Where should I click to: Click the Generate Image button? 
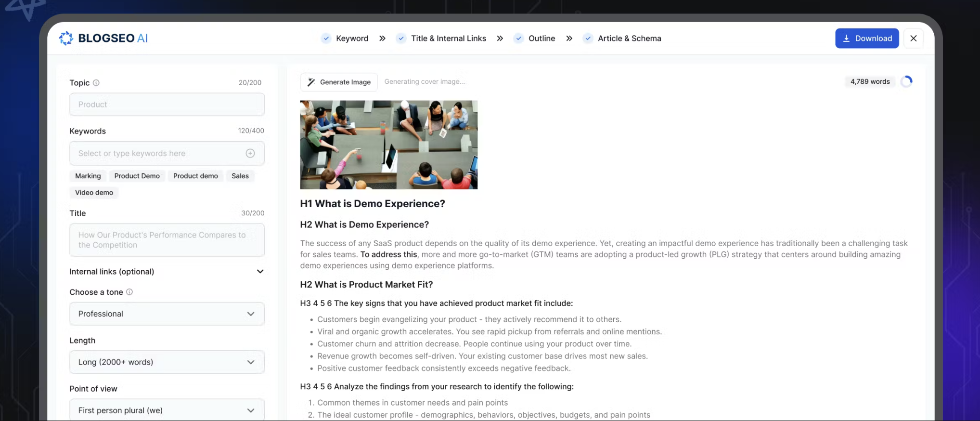(339, 82)
